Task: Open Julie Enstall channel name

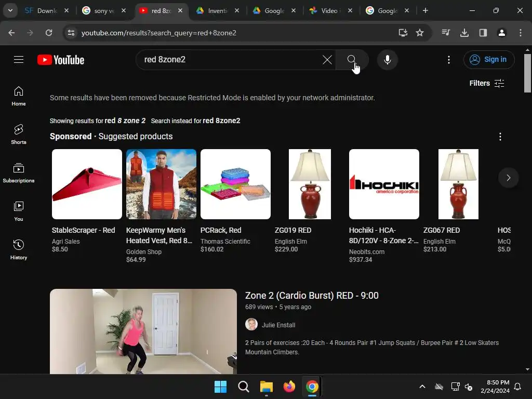Action: click(x=278, y=325)
